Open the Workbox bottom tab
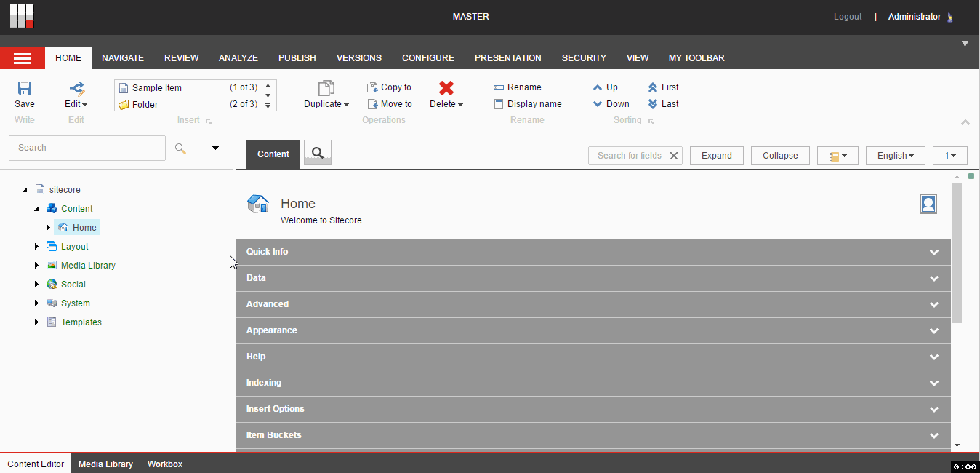This screenshot has height=473, width=980. (x=165, y=464)
